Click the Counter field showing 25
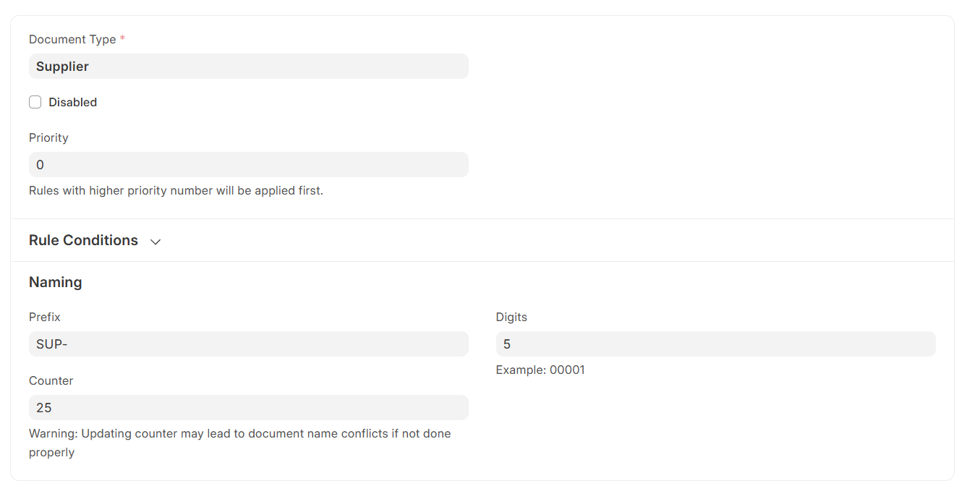The width and height of the screenshot is (980, 499). 248,408
